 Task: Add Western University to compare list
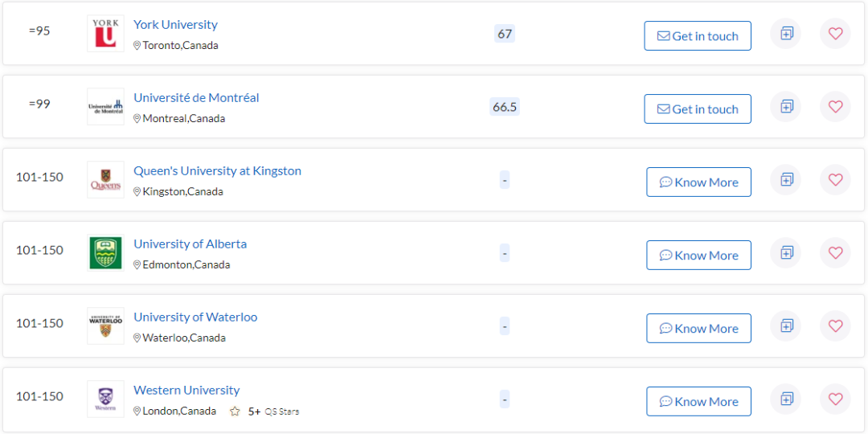pos(785,399)
